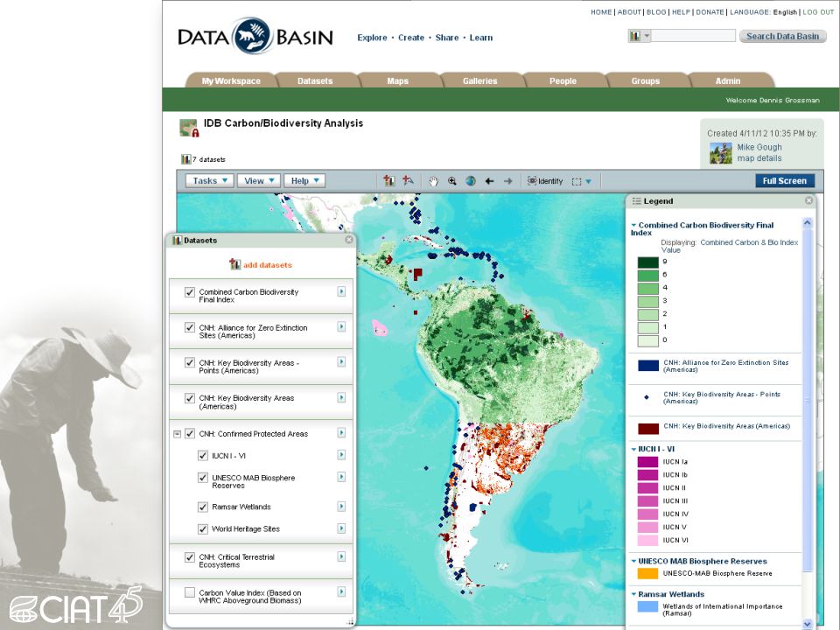The width and height of the screenshot is (840, 630).
Task: Open the Help dropdown menu
Action: click(x=304, y=181)
